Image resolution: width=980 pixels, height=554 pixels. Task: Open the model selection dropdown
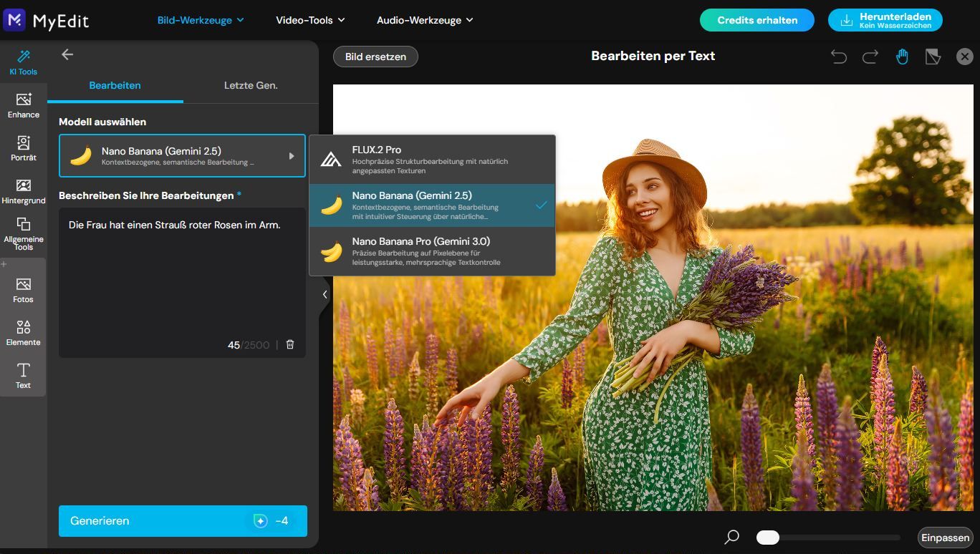tap(182, 155)
